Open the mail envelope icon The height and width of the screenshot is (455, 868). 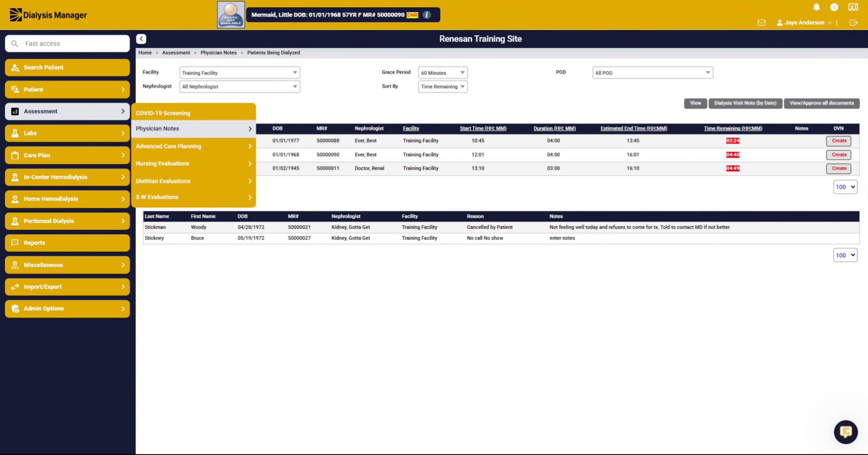762,22
